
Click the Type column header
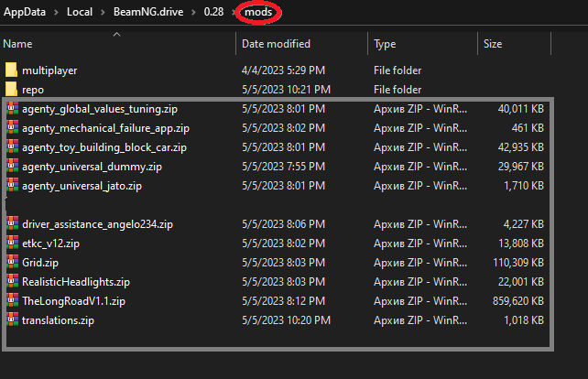click(x=385, y=44)
